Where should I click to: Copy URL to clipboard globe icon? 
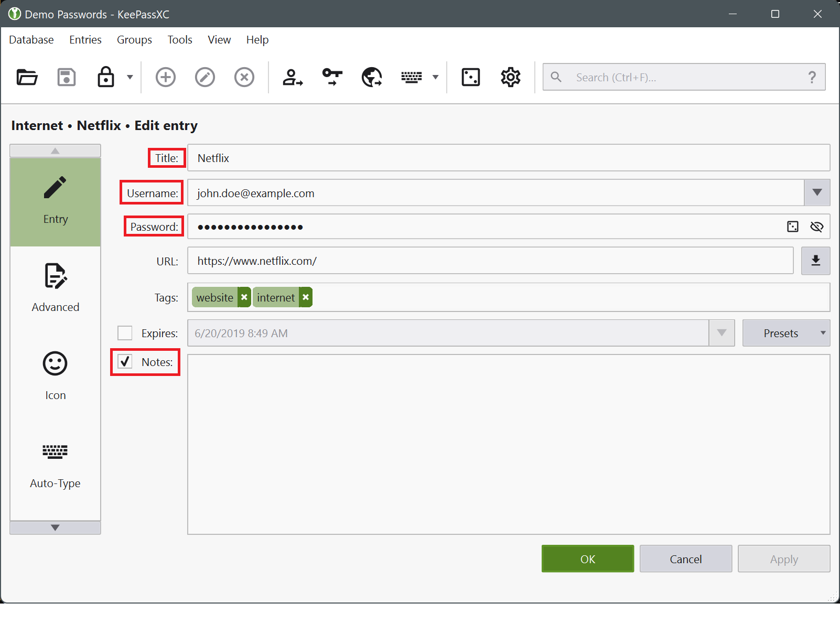point(372,77)
